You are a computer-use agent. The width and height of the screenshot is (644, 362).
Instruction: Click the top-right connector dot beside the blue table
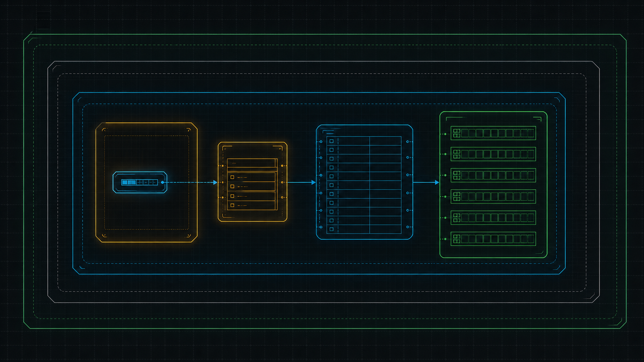[408, 142]
